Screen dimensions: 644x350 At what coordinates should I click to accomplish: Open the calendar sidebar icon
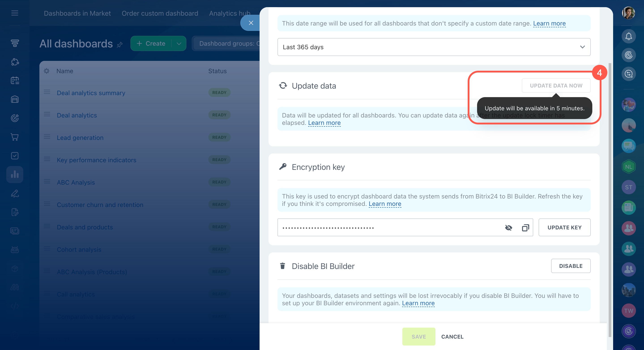click(x=15, y=81)
